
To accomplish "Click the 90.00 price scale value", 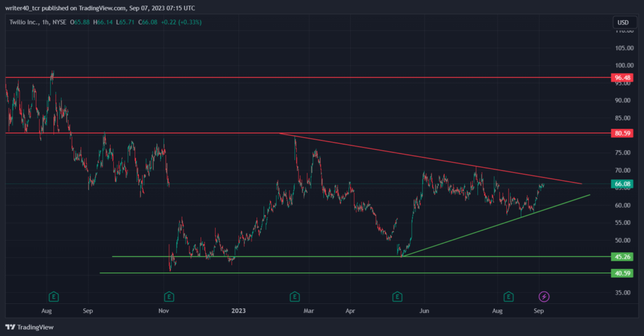I will click(622, 100).
